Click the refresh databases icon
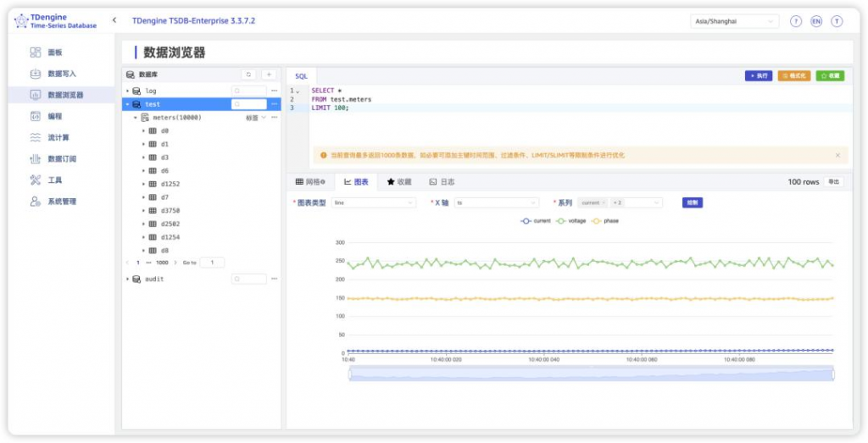 [x=248, y=75]
